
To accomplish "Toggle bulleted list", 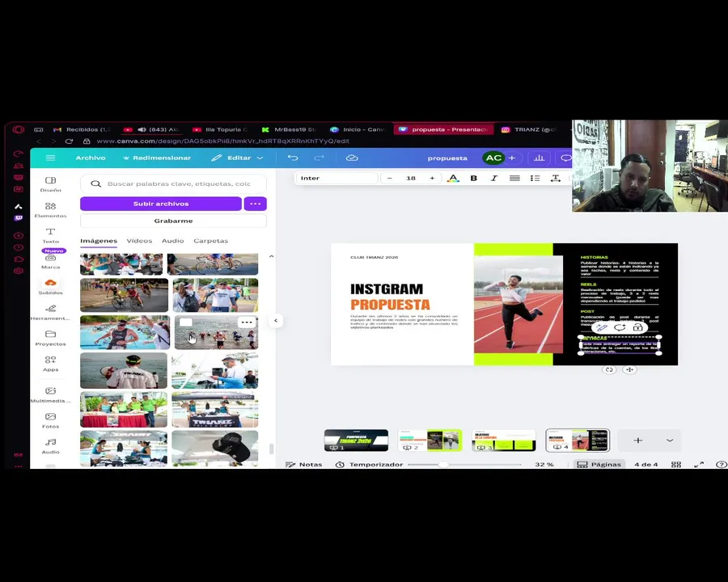I will pyautogui.click(x=535, y=178).
